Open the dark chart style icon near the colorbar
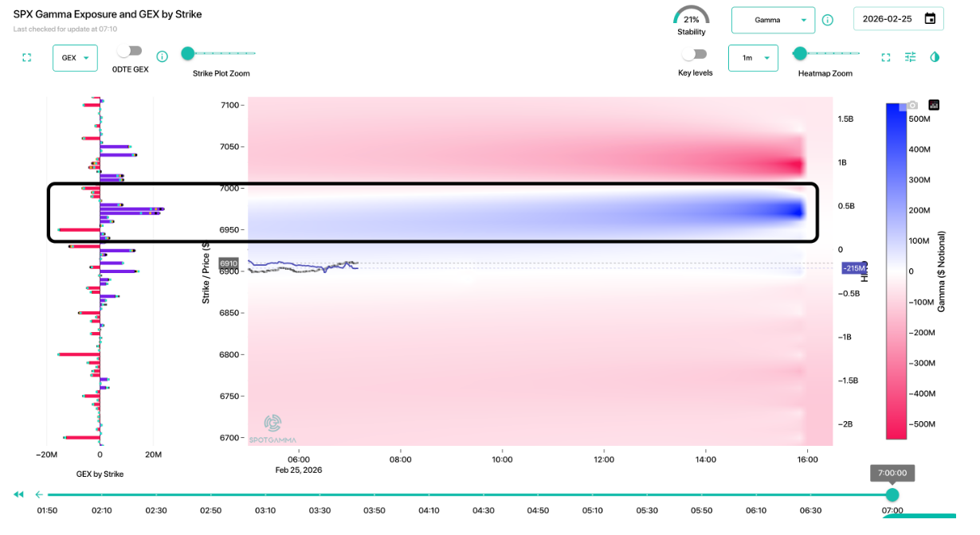Viewport: 980px width, 535px height. (933, 104)
